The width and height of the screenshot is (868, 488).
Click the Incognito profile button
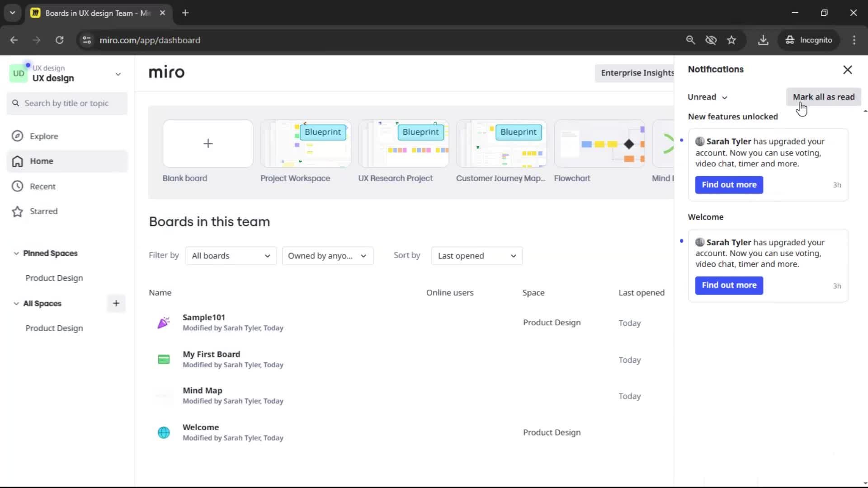[x=809, y=40]
